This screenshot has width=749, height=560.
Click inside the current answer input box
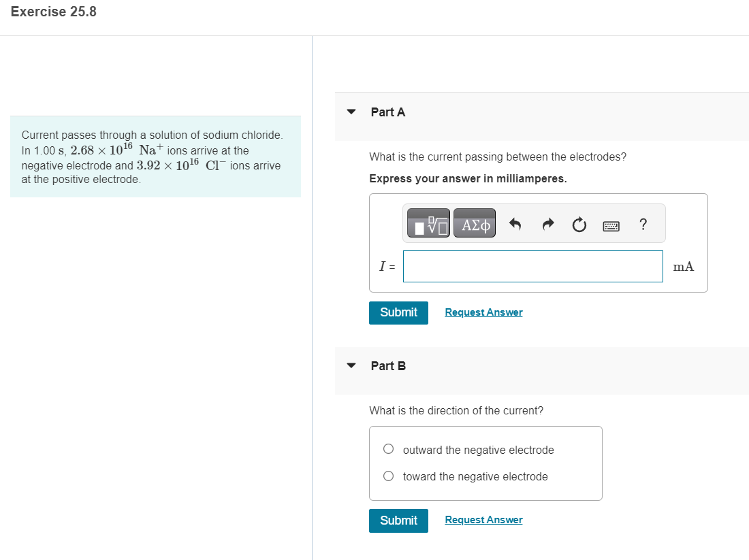click(532, 266)
